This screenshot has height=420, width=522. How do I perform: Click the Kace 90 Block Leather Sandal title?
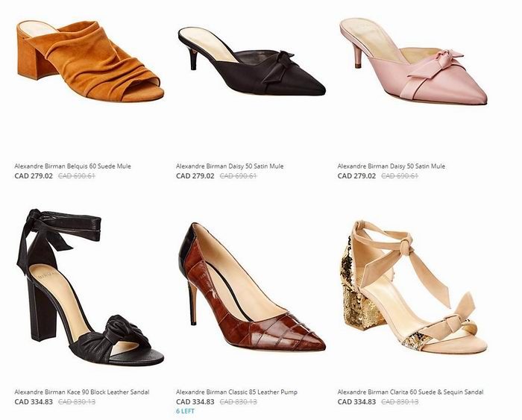point(82,392)
